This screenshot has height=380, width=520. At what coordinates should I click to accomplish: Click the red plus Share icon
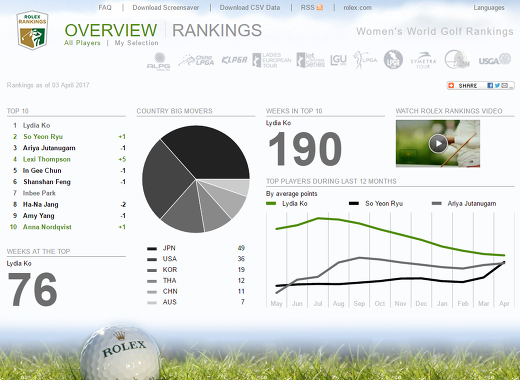[x=451, y=86]
